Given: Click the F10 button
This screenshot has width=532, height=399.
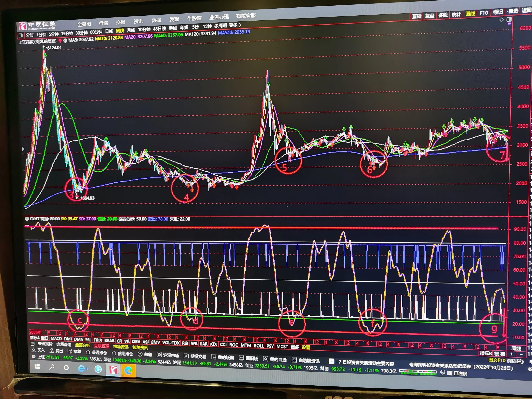Looking at the screenshot, I should click(x=484, y=13).
